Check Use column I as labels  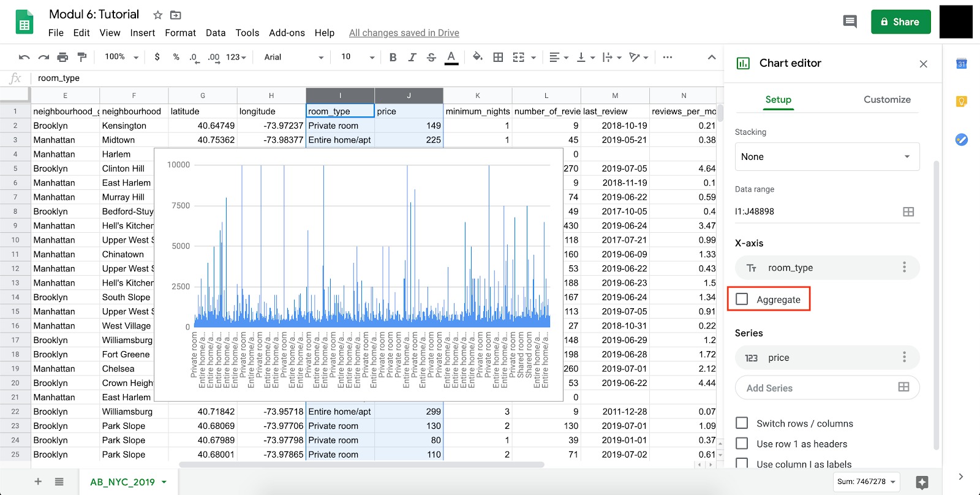742,463
